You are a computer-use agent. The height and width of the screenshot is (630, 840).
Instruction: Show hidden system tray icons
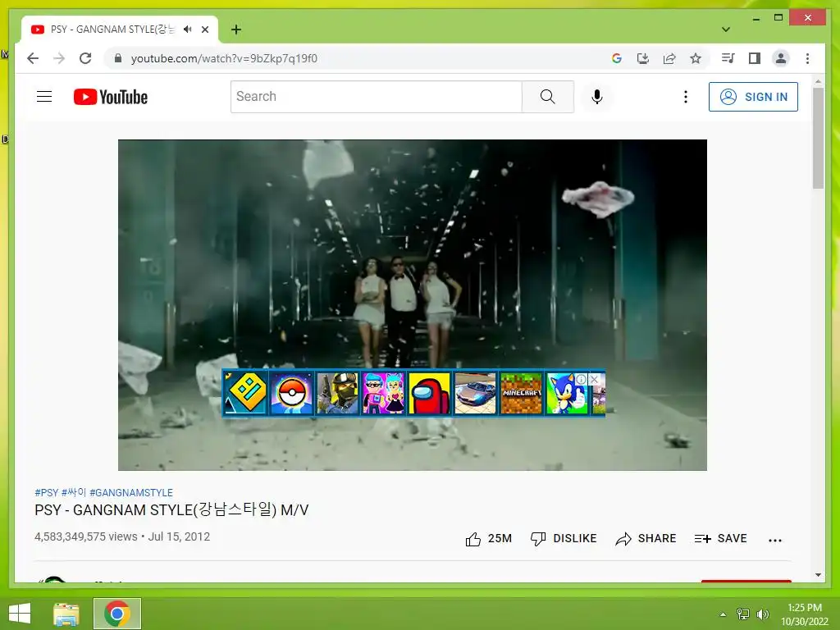723,614
